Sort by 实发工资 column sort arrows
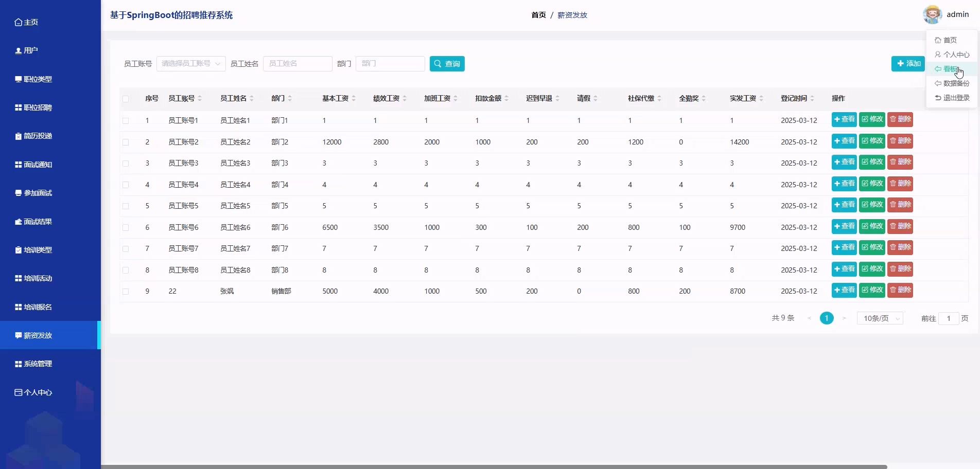980x469 pixels. pos(761,98)
